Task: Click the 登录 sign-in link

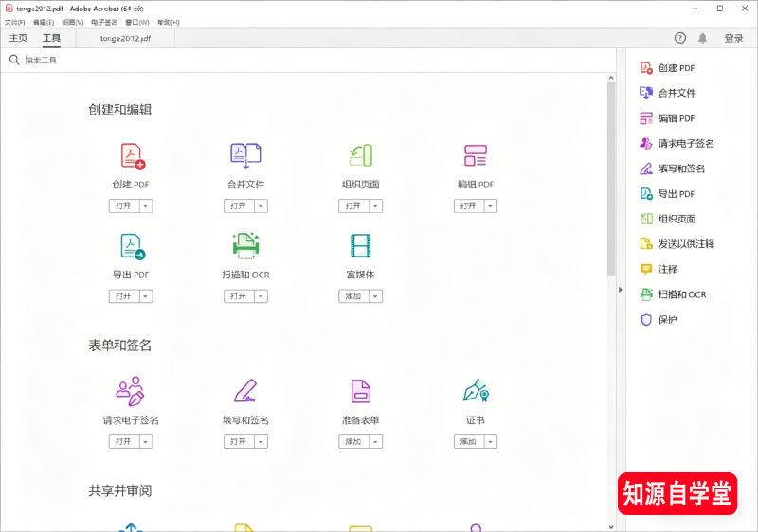Action: coord(733,39)
